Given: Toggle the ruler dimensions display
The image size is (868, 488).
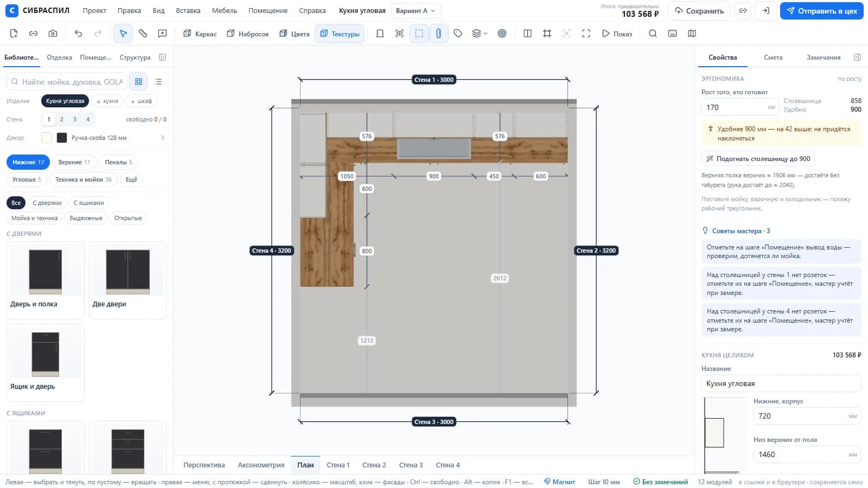Looking at the screenshot, I should pyautogui.click(x=438, y=34).
